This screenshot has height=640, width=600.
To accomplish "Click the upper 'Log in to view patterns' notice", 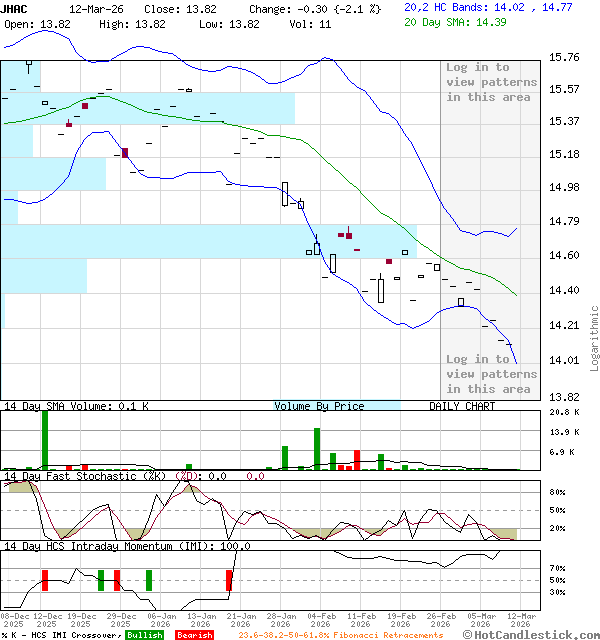I will [x=478, y=82].
